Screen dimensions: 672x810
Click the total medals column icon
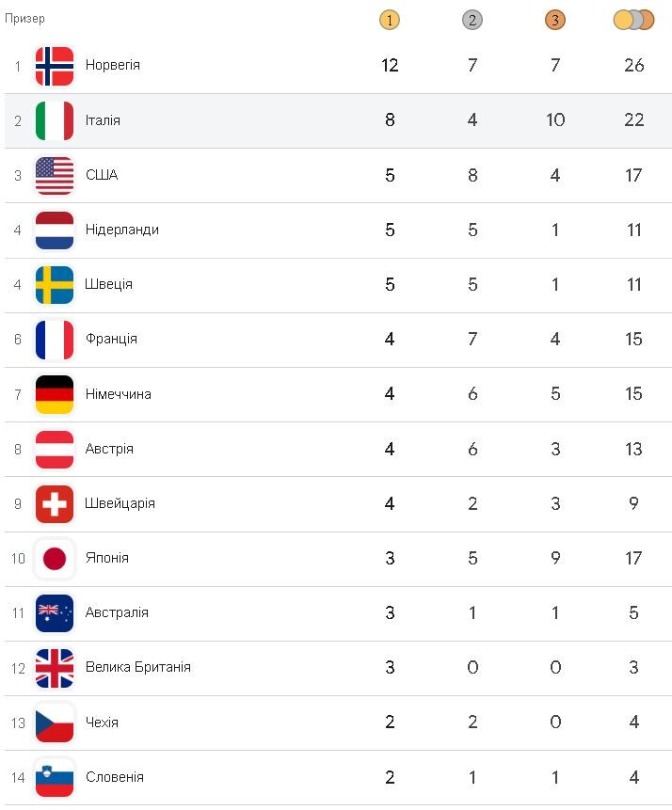point(633,20)
